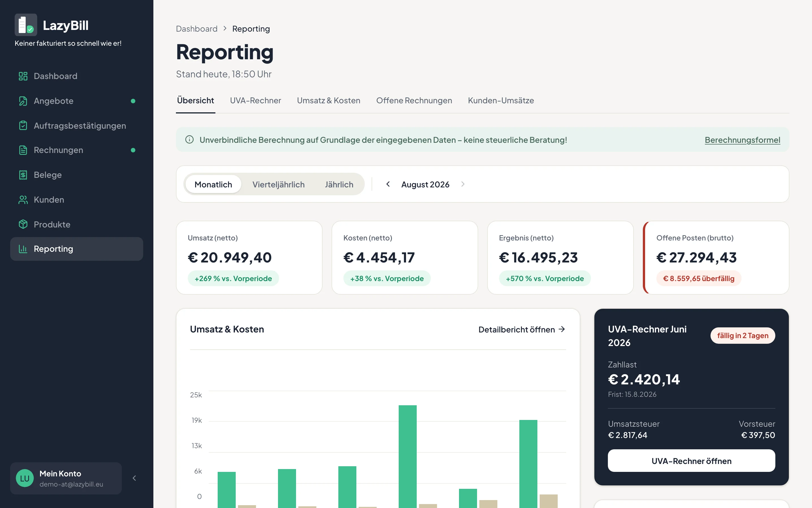Click the 'Stand heute, 18:50 Uhr' text

tap(224, 74)
